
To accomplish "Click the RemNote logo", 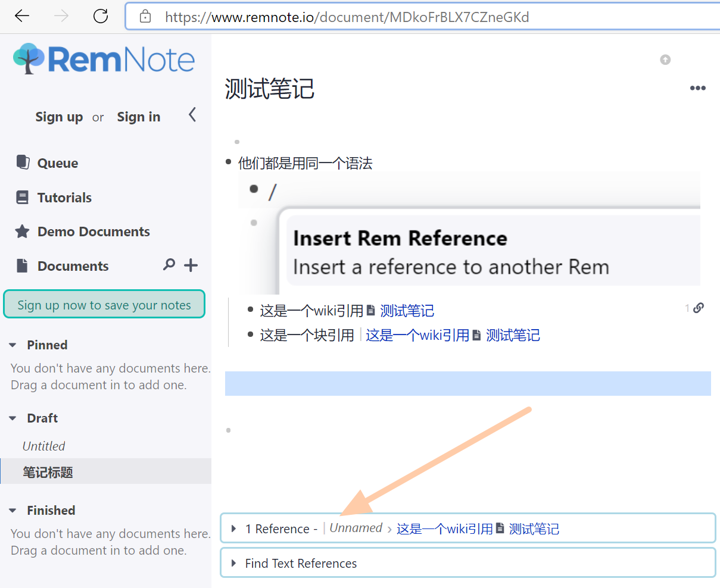I will click(x=103, y=58).
